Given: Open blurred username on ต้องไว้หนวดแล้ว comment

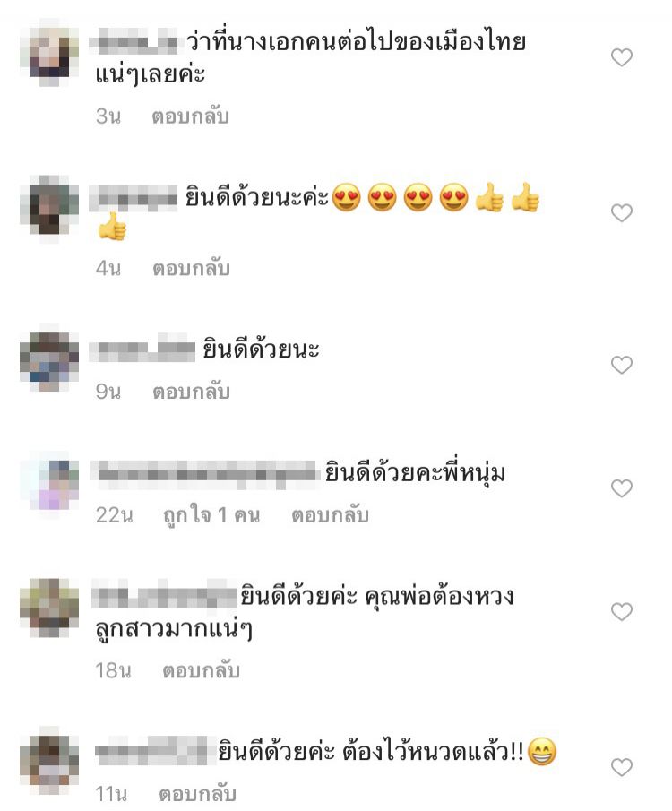Looking at the screenshot, I should 156,751.
